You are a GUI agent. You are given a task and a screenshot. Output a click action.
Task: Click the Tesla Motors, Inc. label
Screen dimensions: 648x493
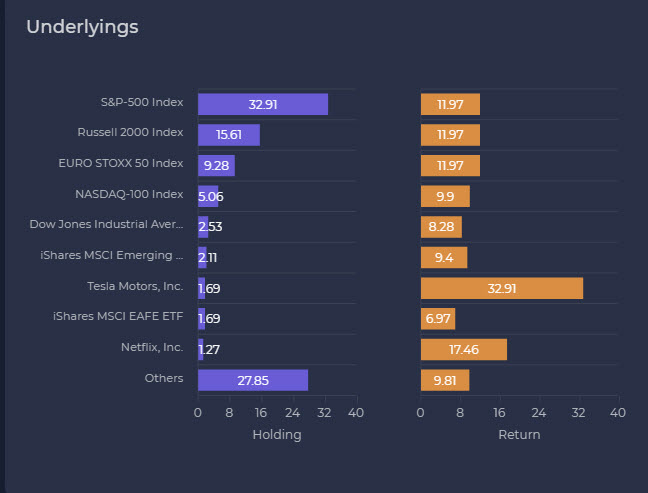tap(136, 286)
